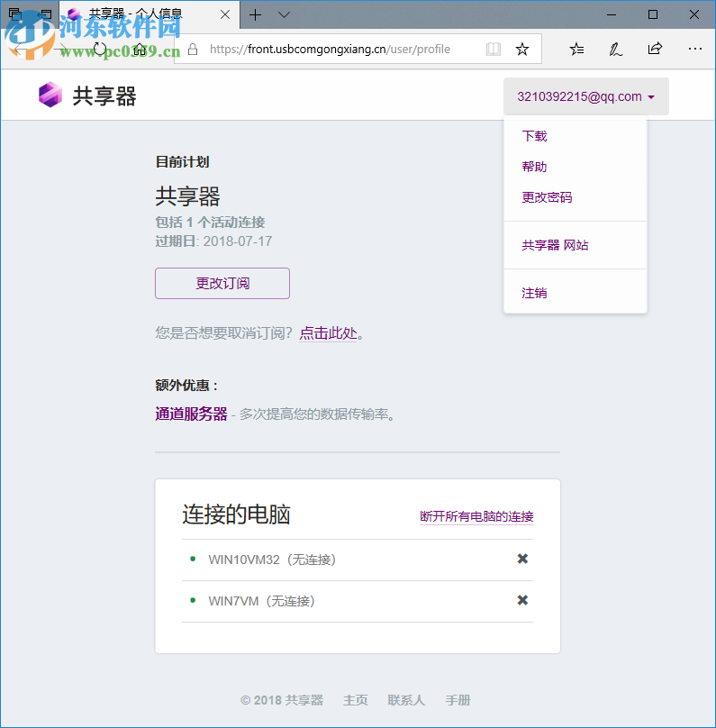Click the 过期日: 2018-07-17 text
This screenshot has height=728, width=716.
(213, 241)
